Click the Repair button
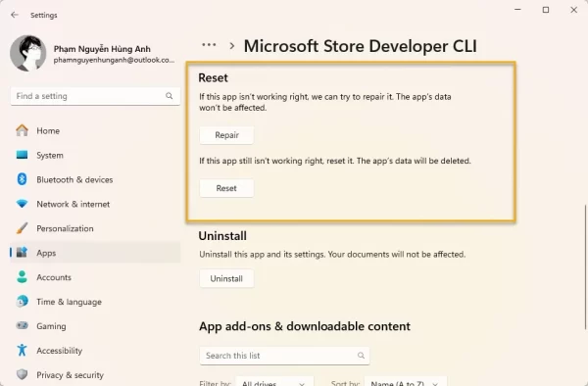The image size is (588, 386). pyautogui.click(x=226, y=135)
